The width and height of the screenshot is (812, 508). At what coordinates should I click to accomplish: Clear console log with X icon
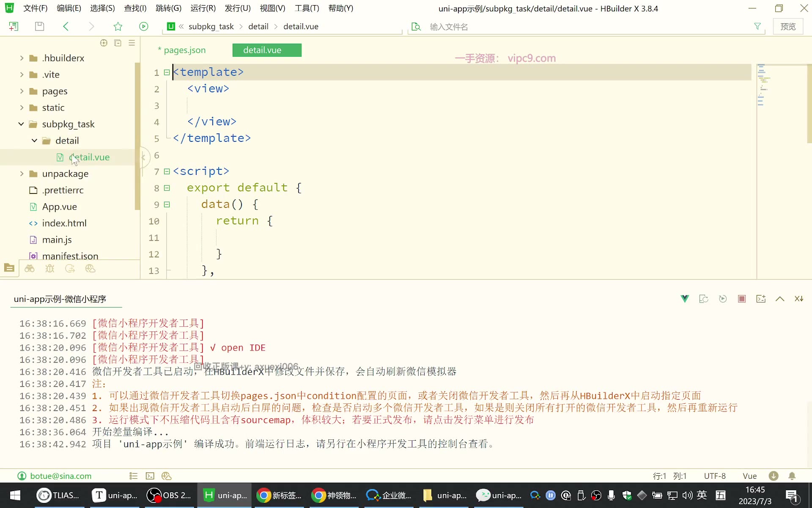tap(799, 299)
